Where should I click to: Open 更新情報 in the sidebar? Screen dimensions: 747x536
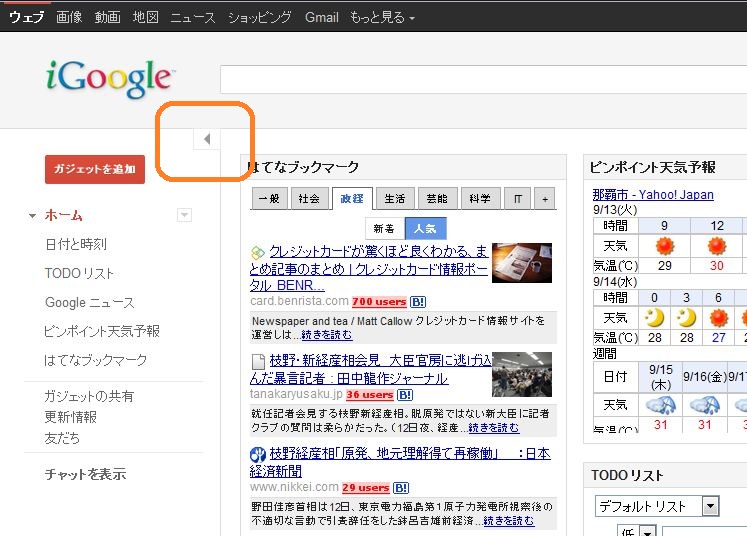[x=71, y=417]
